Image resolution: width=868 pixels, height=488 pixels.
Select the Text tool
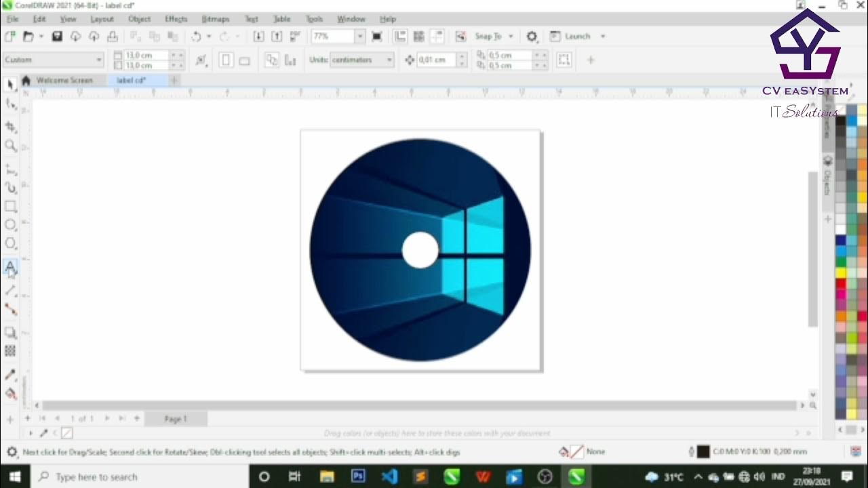tap(10, 267)
